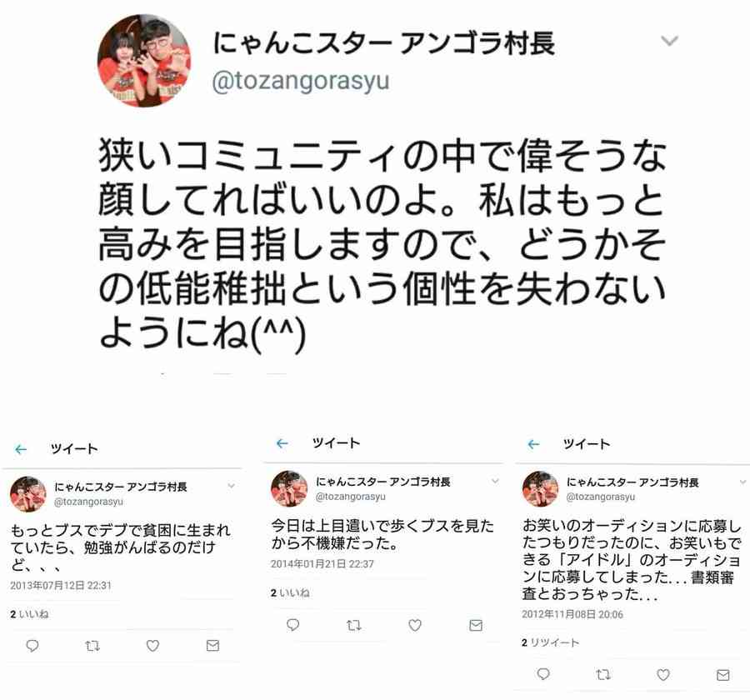
Task: Reply to the 2014年01月21日 tweet
Action: 292,625
